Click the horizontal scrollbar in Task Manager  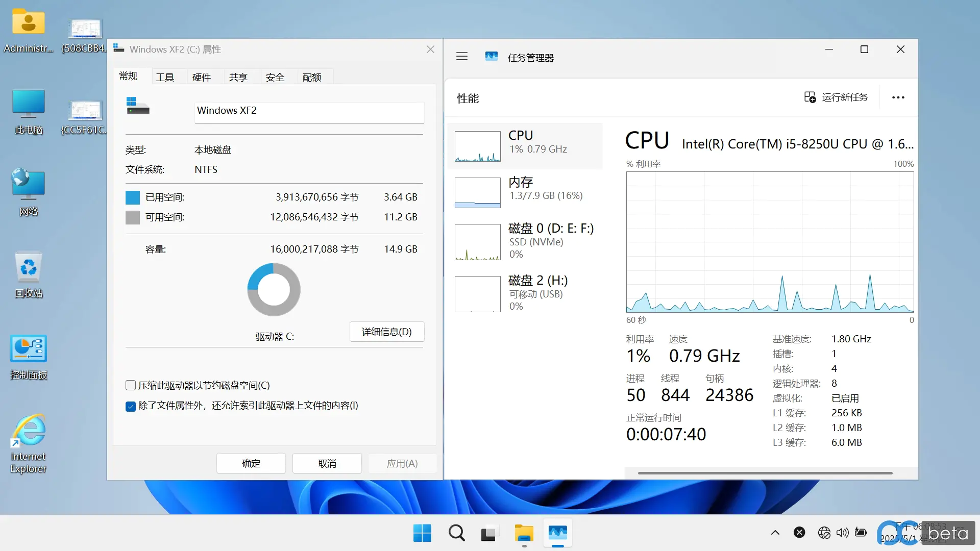765,473
